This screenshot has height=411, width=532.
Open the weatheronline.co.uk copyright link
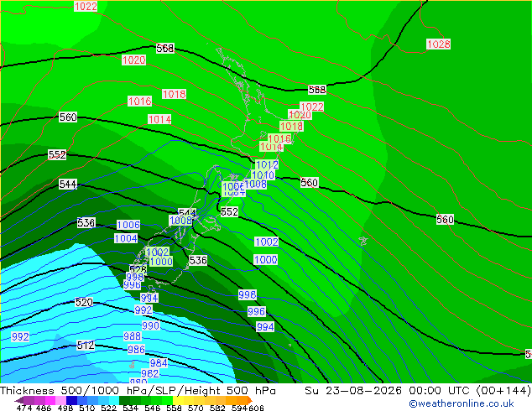click(x=461, y=403)
